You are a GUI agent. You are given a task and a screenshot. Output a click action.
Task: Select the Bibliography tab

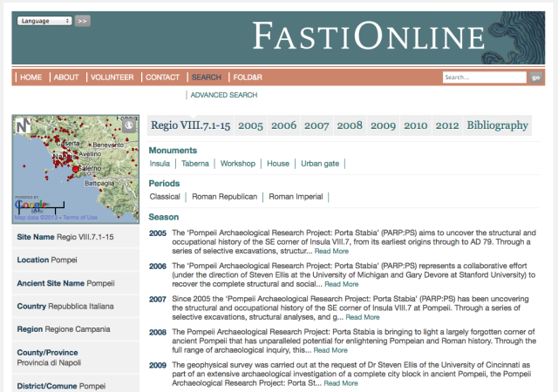497,126
